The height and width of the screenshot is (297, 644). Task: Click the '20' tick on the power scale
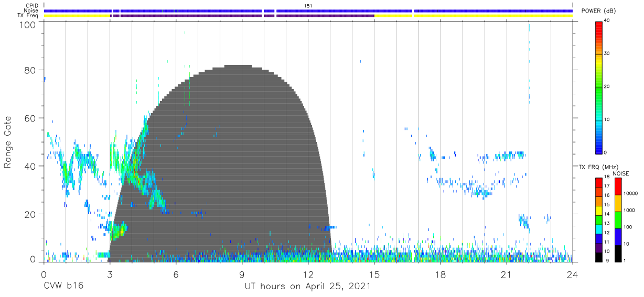607,86
